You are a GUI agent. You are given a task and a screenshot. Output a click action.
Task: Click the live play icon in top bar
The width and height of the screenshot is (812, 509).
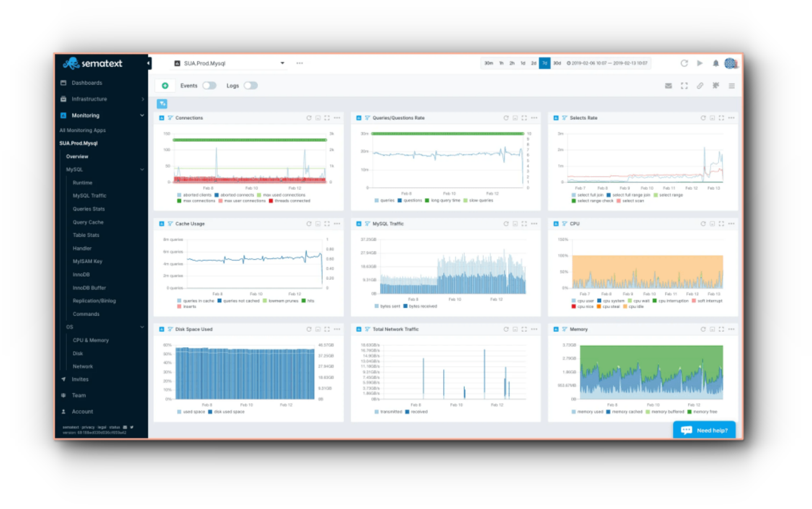[700, 63]
